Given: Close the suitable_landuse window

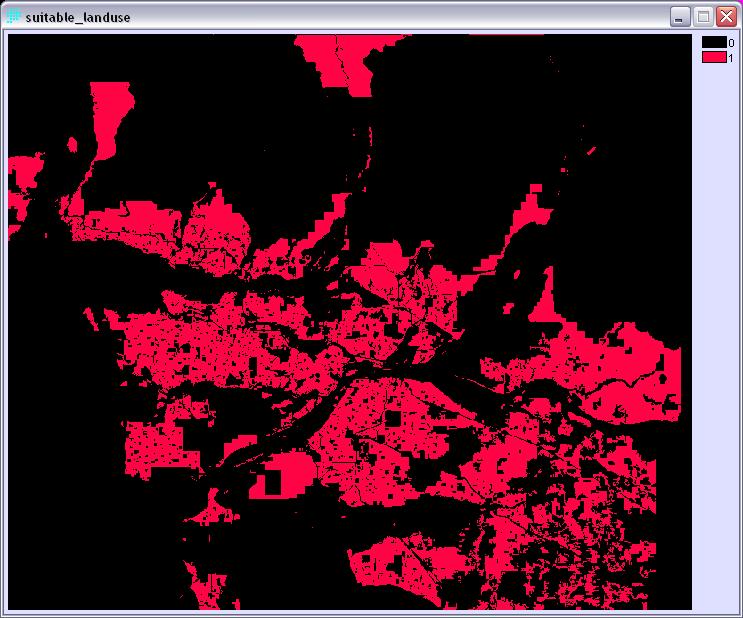Looking at the screenshot, I should coord(725,17).
